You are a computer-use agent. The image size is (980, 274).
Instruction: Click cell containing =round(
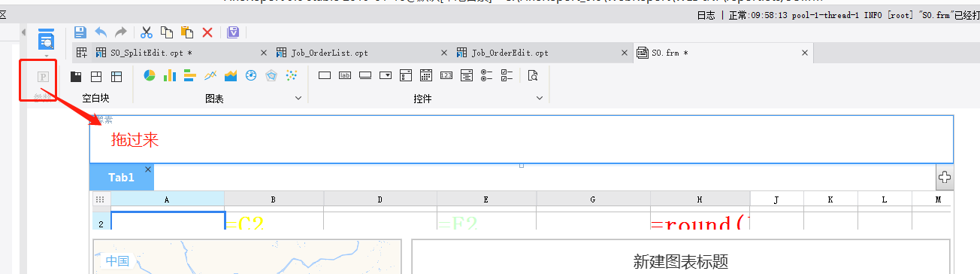(700, 221)
